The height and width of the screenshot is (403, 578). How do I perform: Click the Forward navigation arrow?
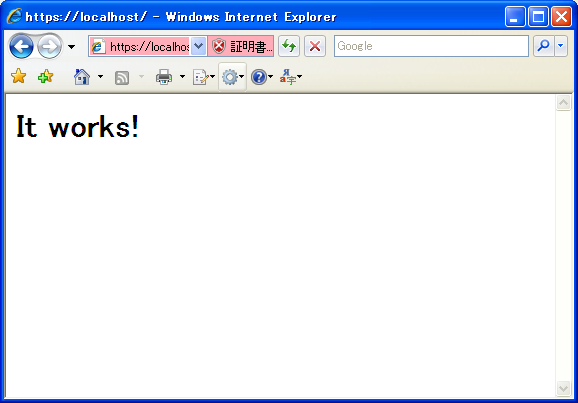49,46
